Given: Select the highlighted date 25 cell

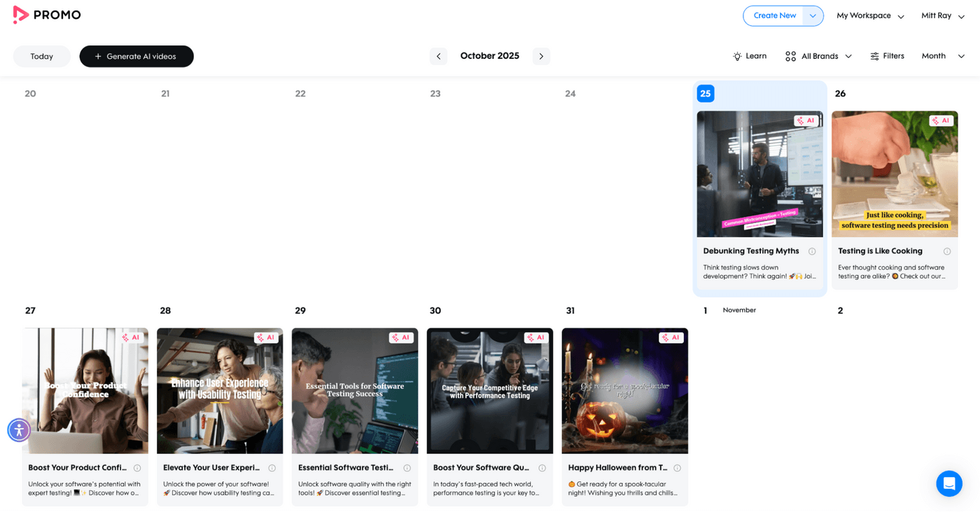Looking at the screenshot, I should pyautogui.click(x=706, y=93).
